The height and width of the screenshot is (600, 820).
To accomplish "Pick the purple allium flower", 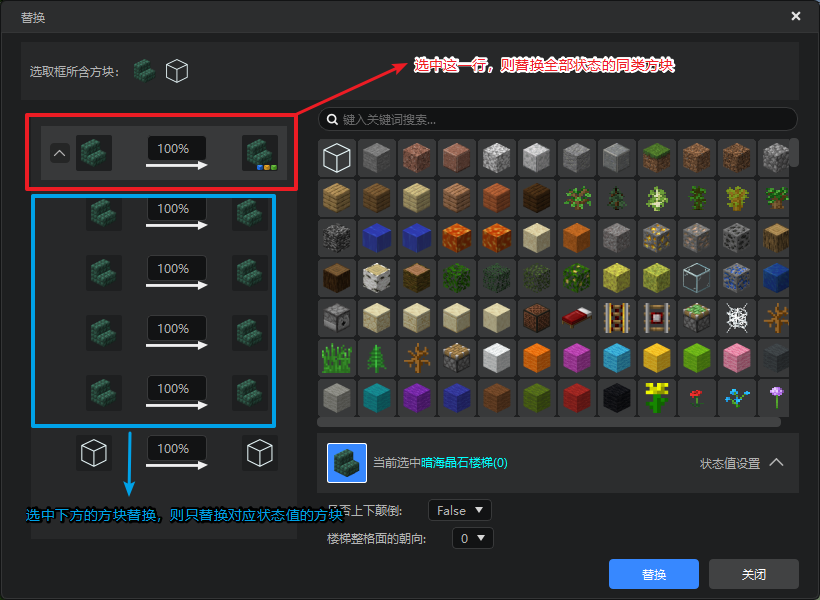I will (774, 398).
